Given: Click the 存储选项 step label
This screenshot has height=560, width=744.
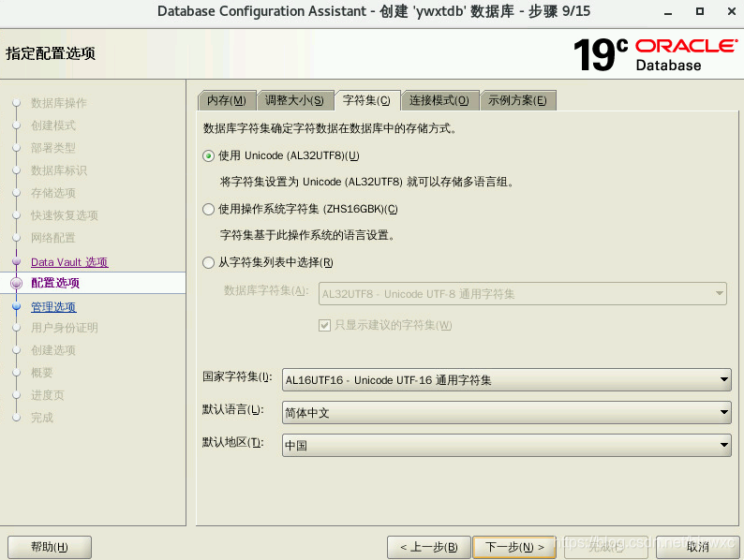Looking at the screenshot, I should point(53,193).
